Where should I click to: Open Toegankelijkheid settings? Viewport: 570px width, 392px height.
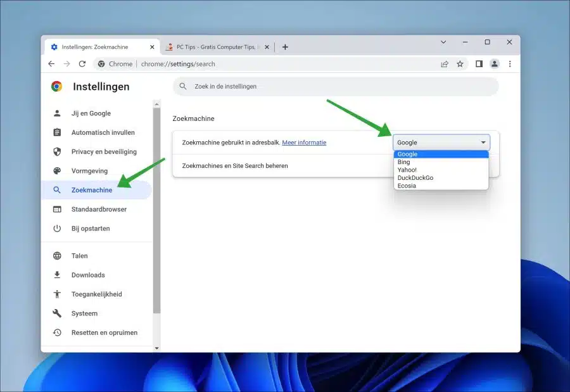pos(96,294)
